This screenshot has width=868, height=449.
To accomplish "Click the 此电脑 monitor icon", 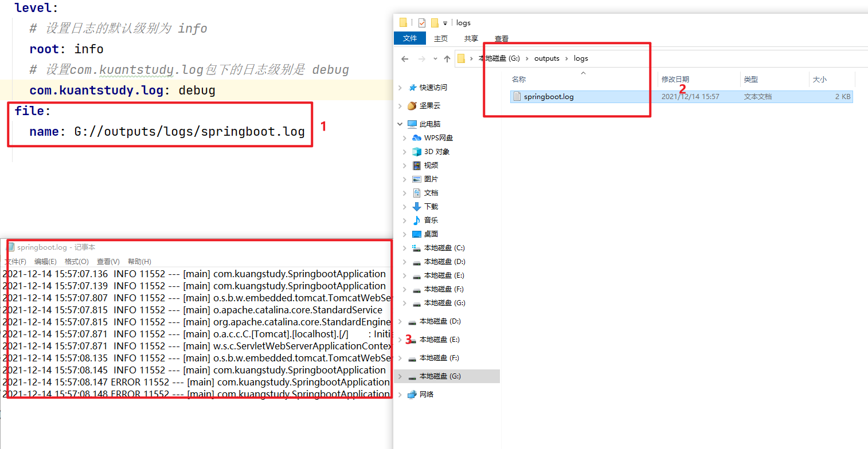I will pyautogui.click(x=412, y=124).
